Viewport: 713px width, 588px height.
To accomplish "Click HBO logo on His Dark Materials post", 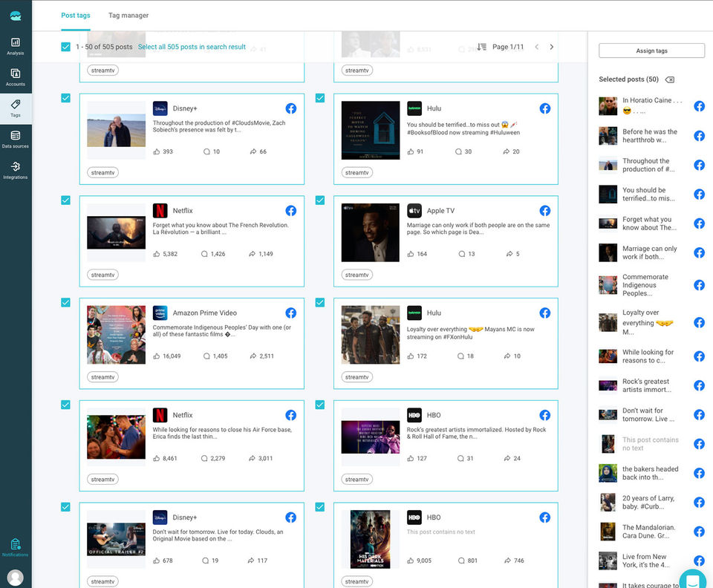I will click(414, 517).
